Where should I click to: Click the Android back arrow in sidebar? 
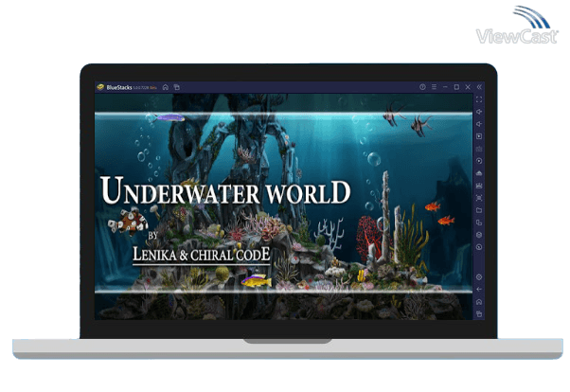coord(479,290)
